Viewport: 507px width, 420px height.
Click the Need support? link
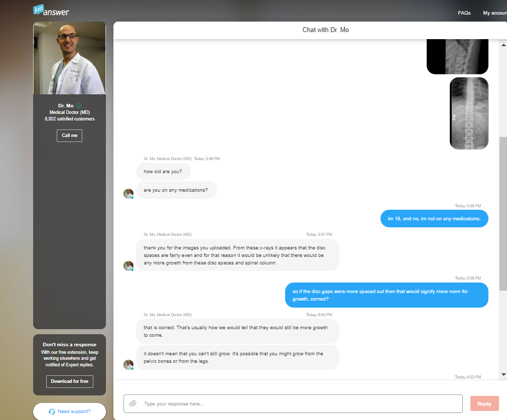click(x=74, y=411)
